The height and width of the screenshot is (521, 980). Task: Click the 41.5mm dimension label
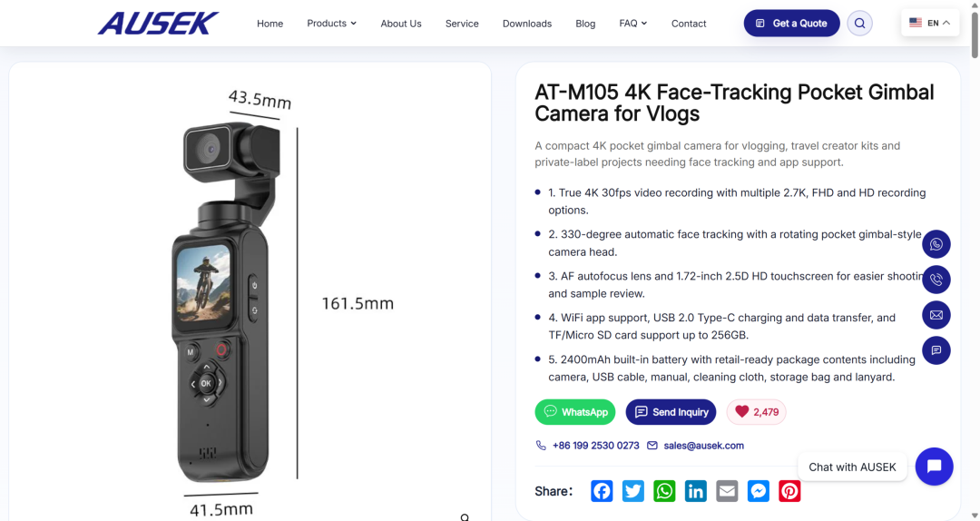click(x=221, y=509)
